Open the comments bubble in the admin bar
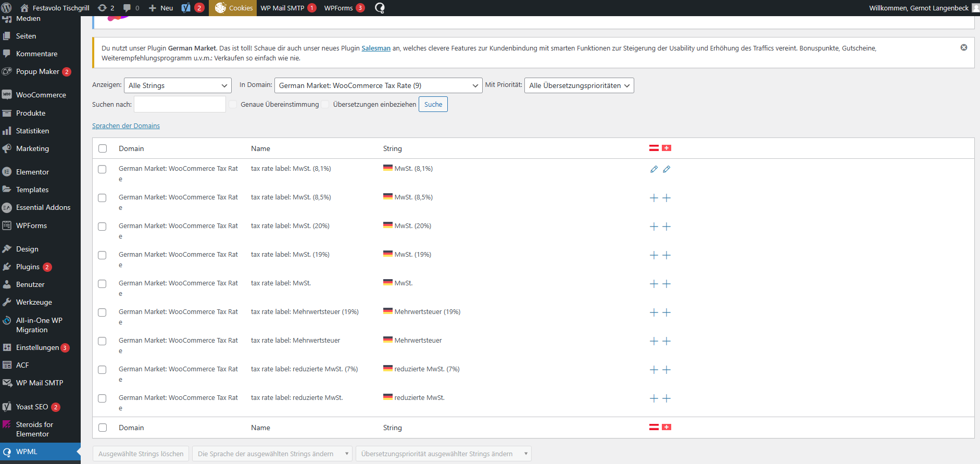 pyautogui.click(x=131, y=8)
